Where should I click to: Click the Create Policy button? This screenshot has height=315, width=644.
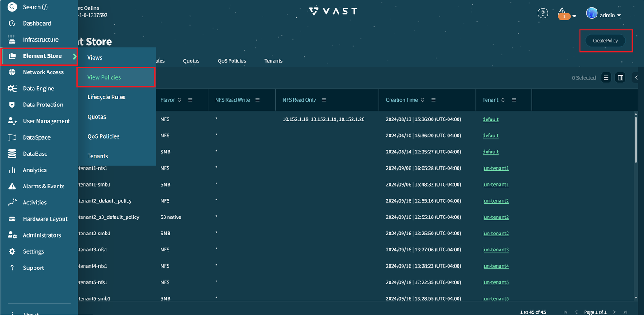pyautogui.click(x=606, y=41)
